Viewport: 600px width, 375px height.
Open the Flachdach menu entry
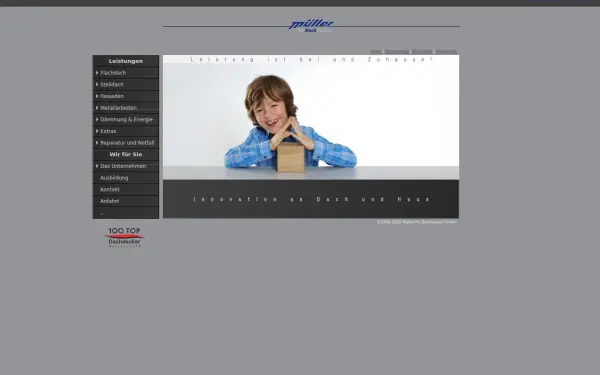click(126, 73)
